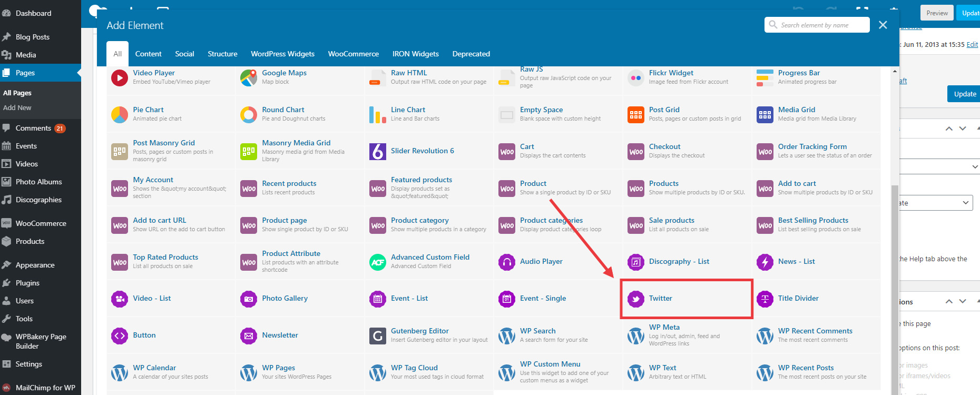
Task: Switch to the All tab
Action: [x=117, y=54]
